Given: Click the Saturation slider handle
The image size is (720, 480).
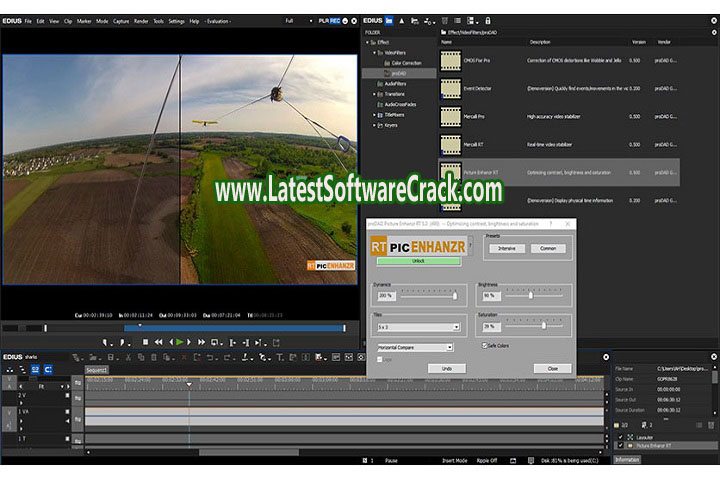Looking at the screenshot, I should pos(544,325).
